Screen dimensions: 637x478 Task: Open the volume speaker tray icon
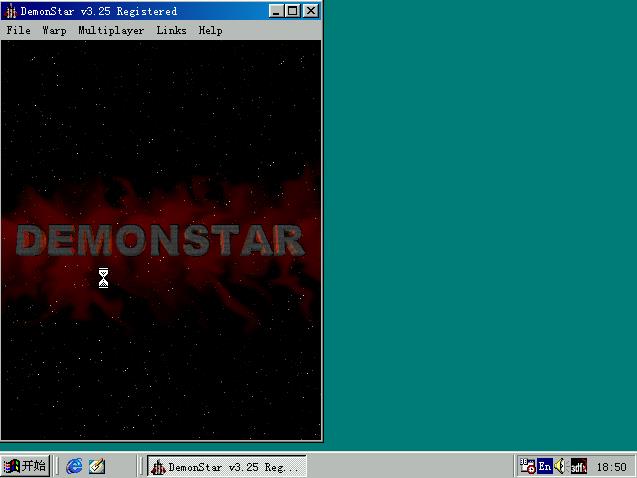click(x=560, y=466)
